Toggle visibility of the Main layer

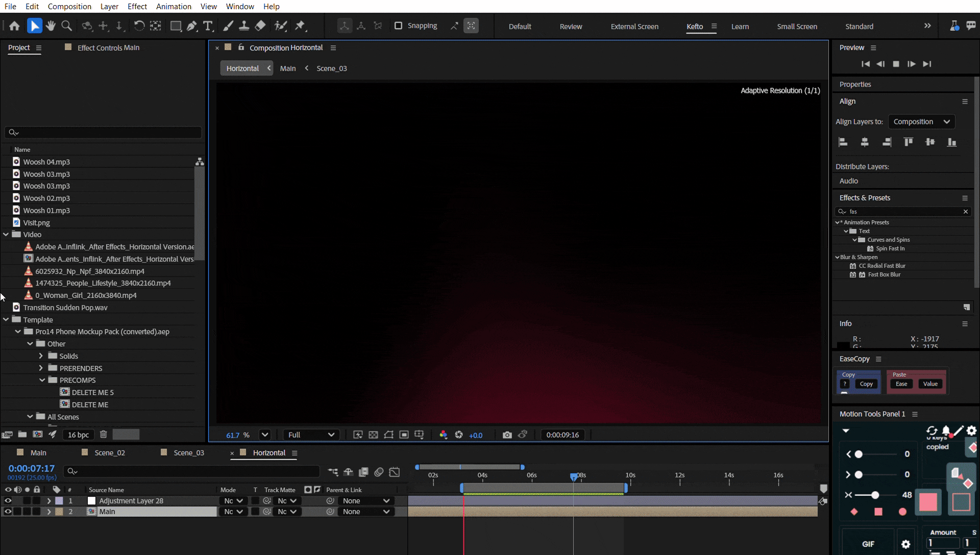[x=8, y=512]
